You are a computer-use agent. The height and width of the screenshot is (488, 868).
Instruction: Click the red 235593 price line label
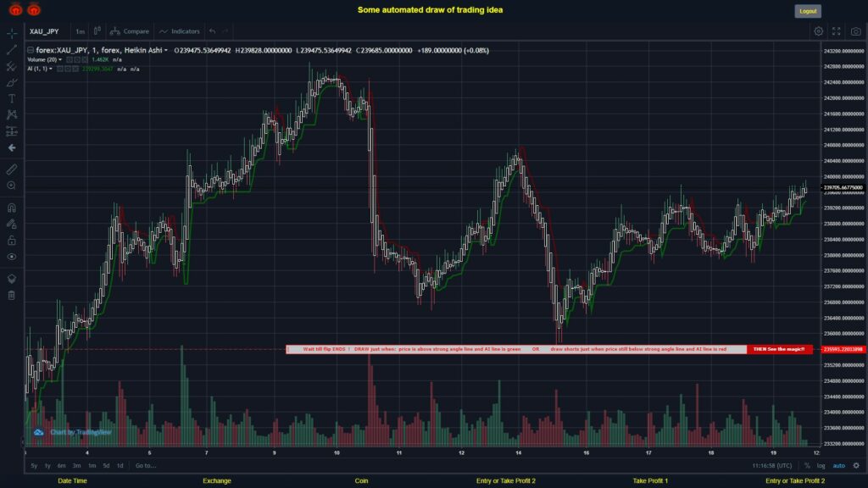pyautogui.click(x=843, y=349)
